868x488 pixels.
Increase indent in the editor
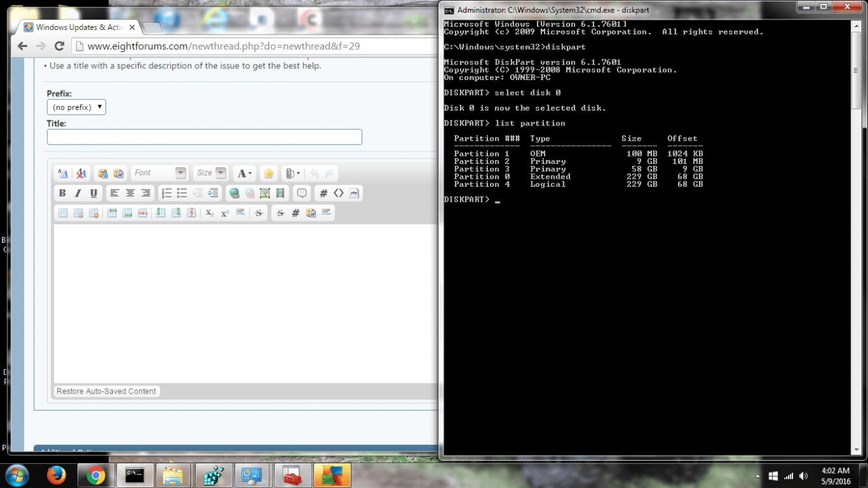click(213, 193)
